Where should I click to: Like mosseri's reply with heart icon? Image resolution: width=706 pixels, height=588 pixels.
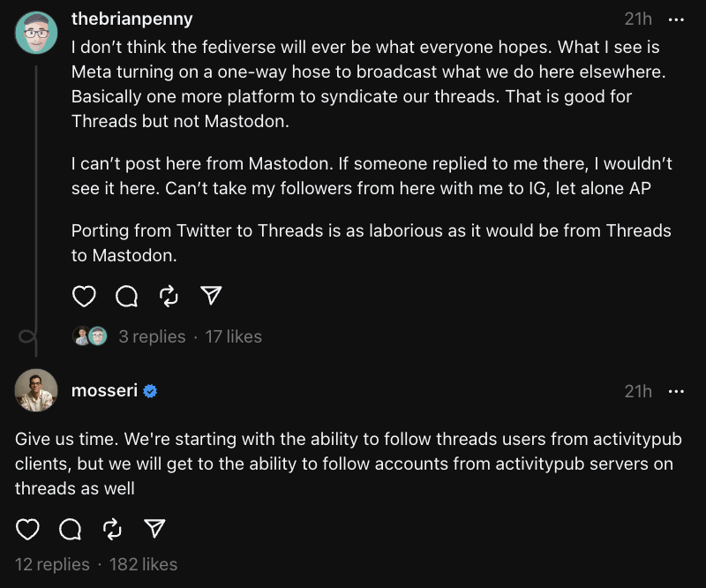[28, 529]
